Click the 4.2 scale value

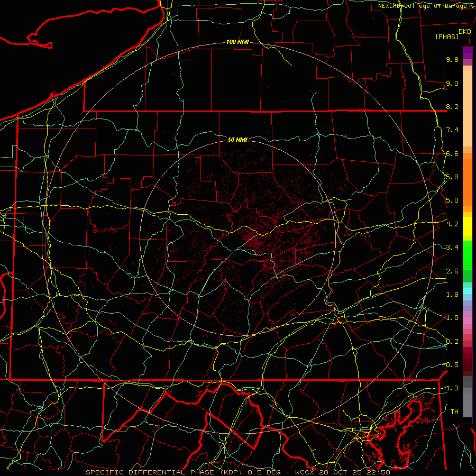point(452,224)
